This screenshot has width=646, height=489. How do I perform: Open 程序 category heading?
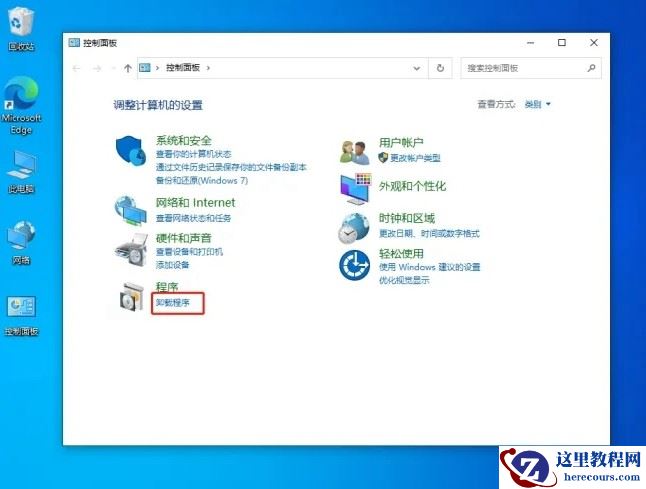click(x=167, y=286)
